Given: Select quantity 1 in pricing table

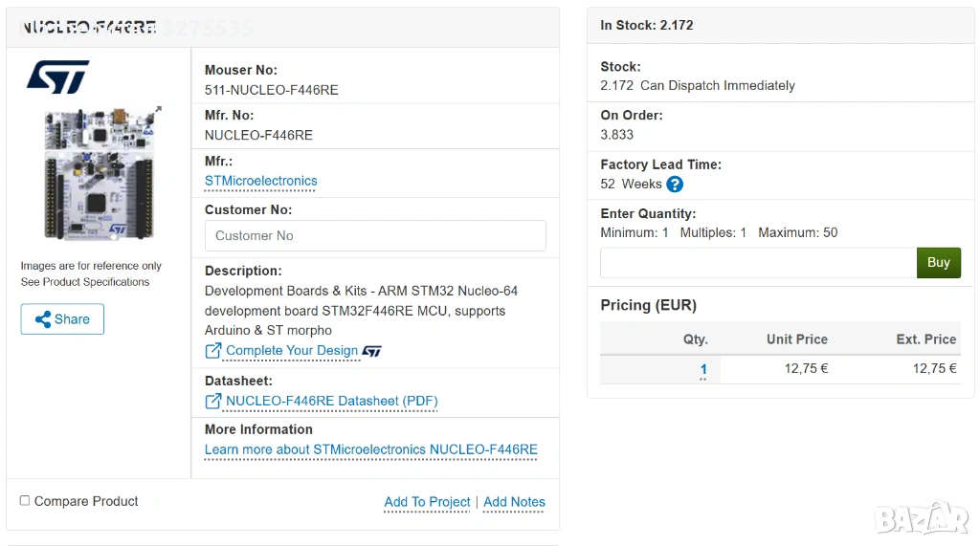Looking at the screenshot, I should (x=703, y=369).
